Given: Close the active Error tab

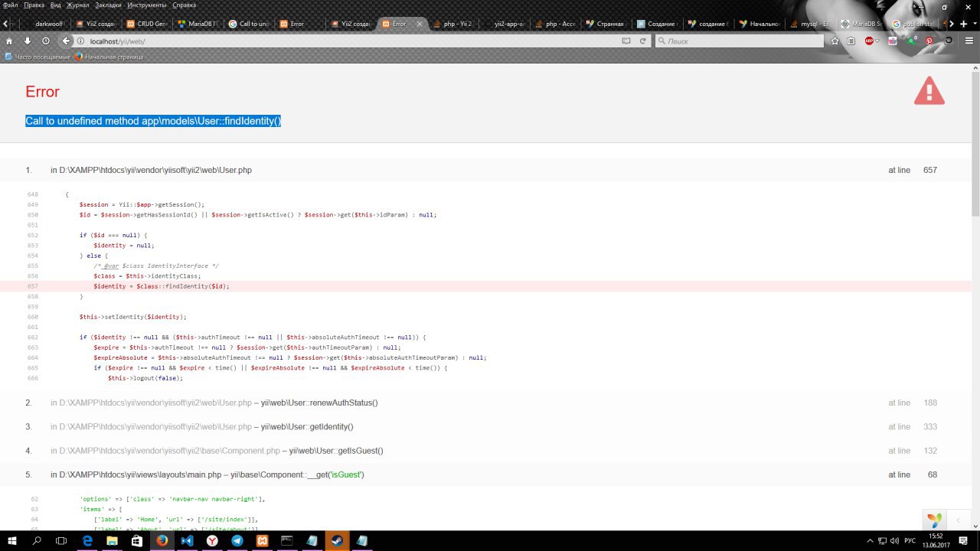Looking at the screenshot, I should (x=420, y=24).
